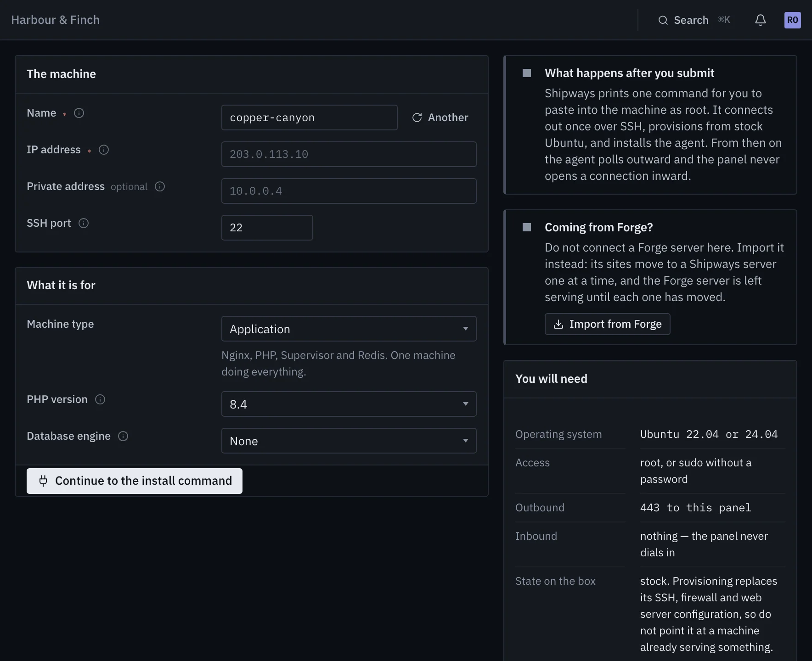Image resolution: width=812 pixels, height=661 pixels.
Task: Show info tooltip for IP address
Action: click(x=104, y=150)
